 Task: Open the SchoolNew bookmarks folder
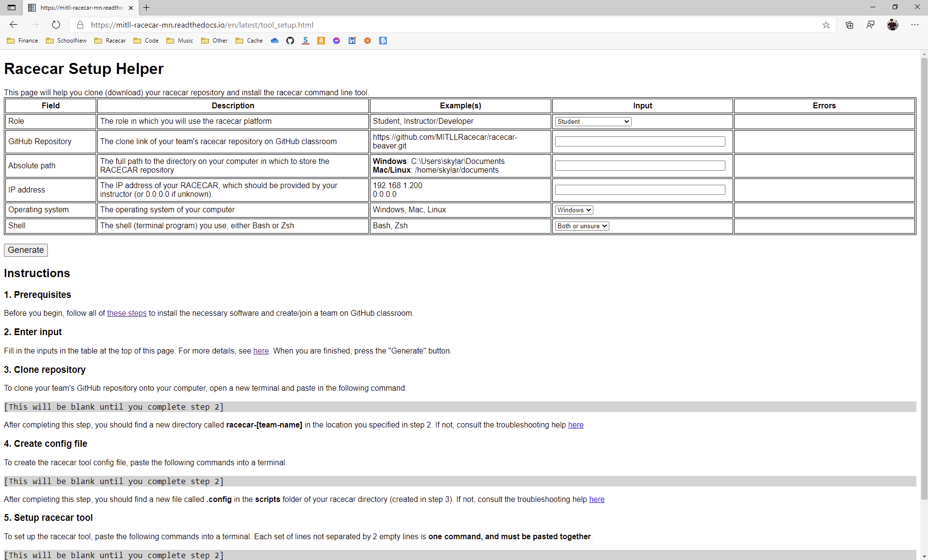click(66, 41)
